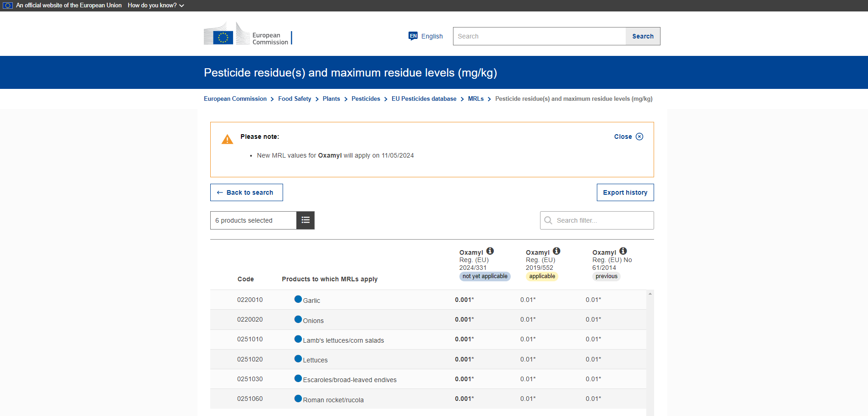Click Onions product name
The width and height of the screenshot is (868, 416).
313,321
